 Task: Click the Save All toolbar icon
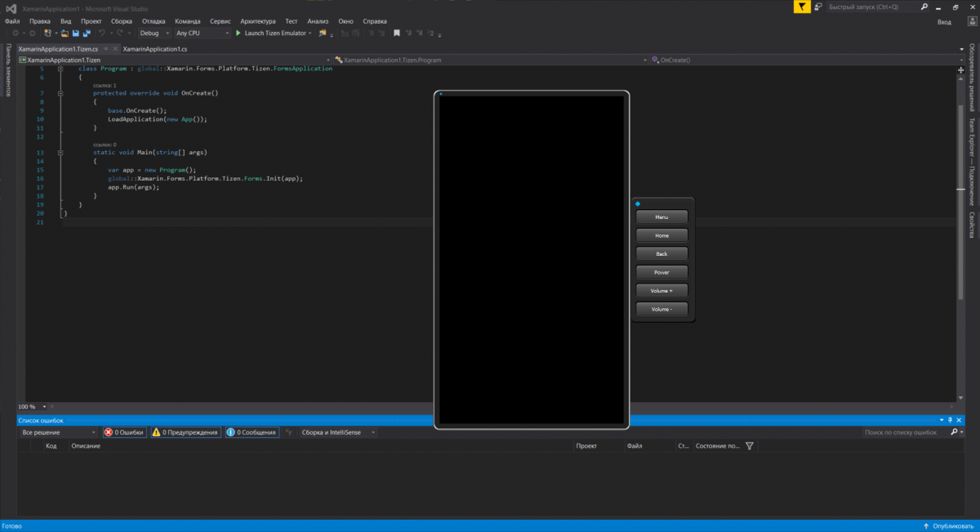(86, 34)
